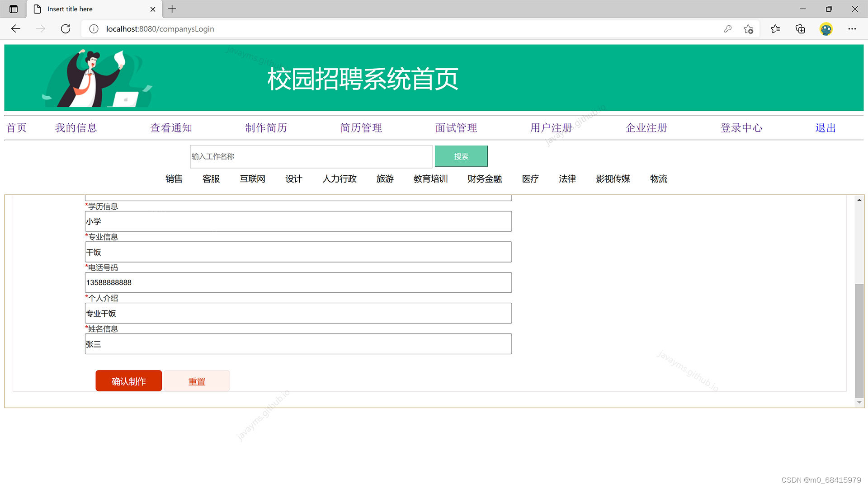Select the 互联网 category link
This screenshot has width=868, height=488.
click(252, 179)
